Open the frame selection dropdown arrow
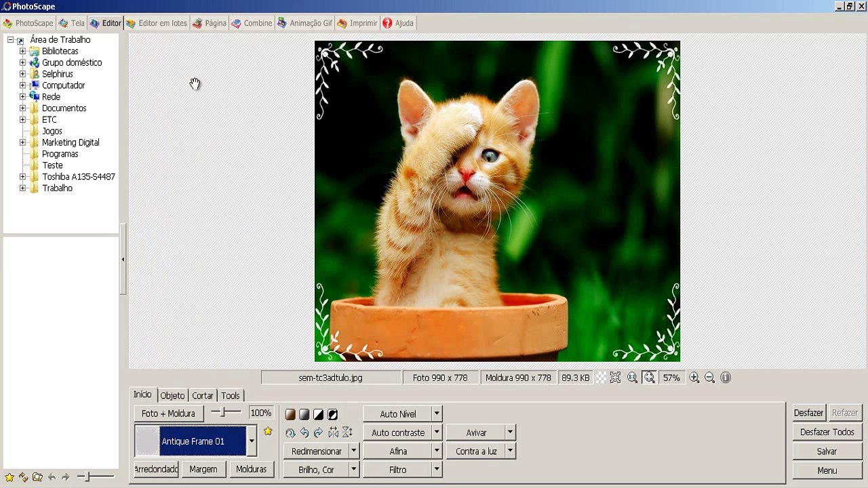This screenshot has width=868, height=488. 252,441
